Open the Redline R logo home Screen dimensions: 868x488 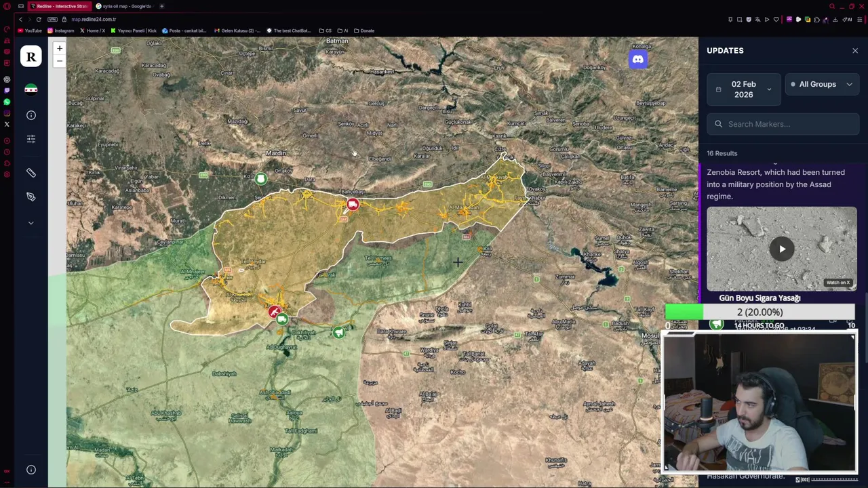(31, 57)
